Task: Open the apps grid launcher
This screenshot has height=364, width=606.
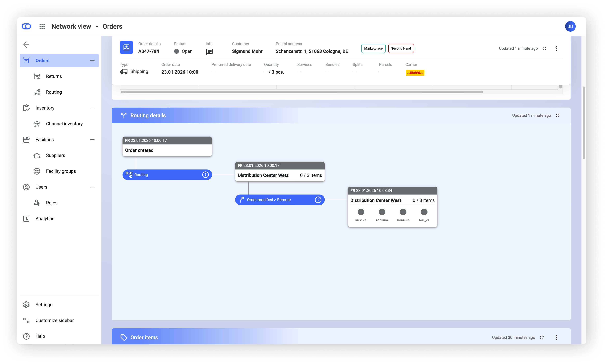Action: (x=42, y=26)
